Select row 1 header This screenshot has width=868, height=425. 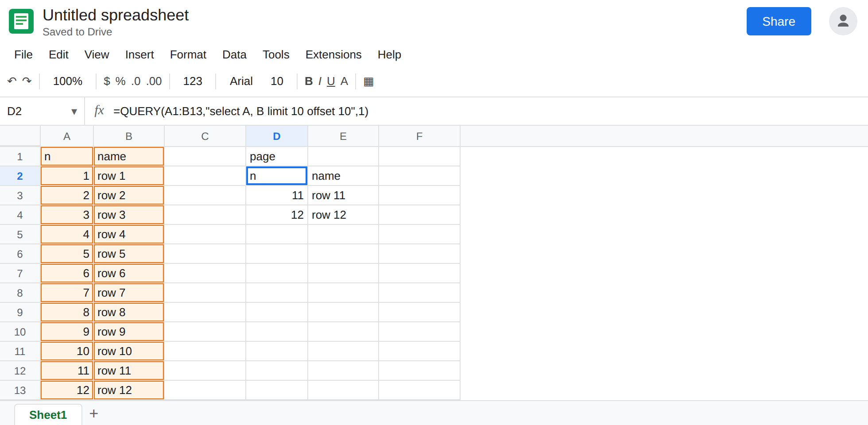[20, 157]
